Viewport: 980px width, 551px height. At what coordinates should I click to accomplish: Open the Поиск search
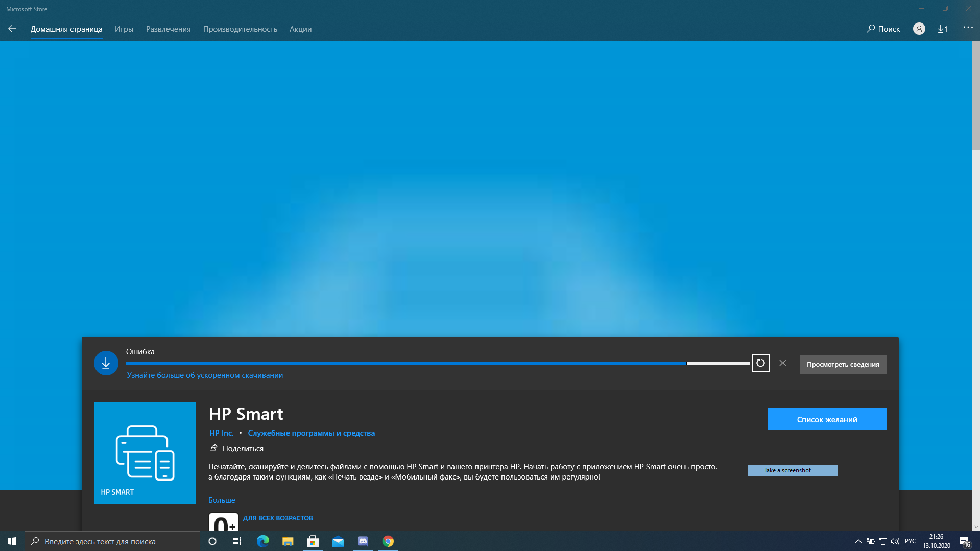coord(883,29)
